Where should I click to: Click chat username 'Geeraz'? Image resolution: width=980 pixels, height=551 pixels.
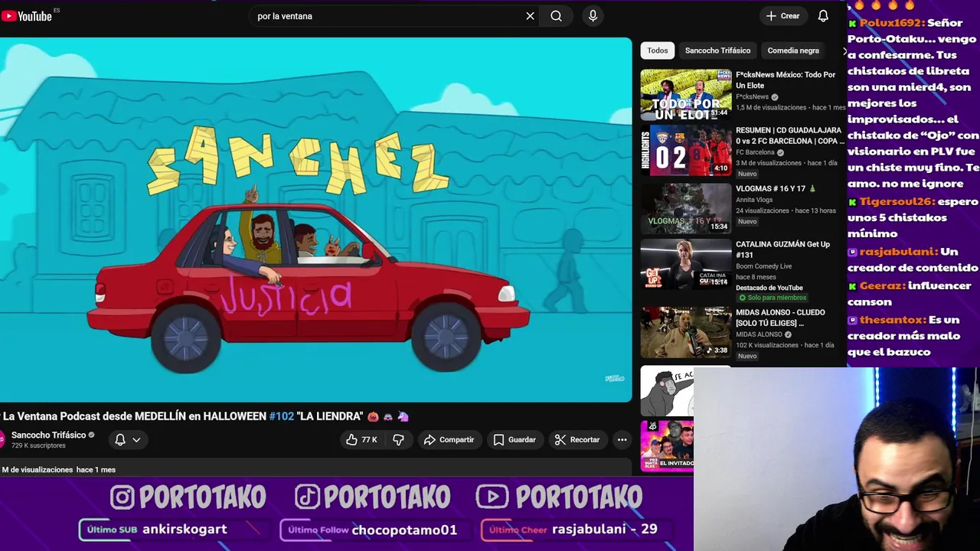click(882, 285)
